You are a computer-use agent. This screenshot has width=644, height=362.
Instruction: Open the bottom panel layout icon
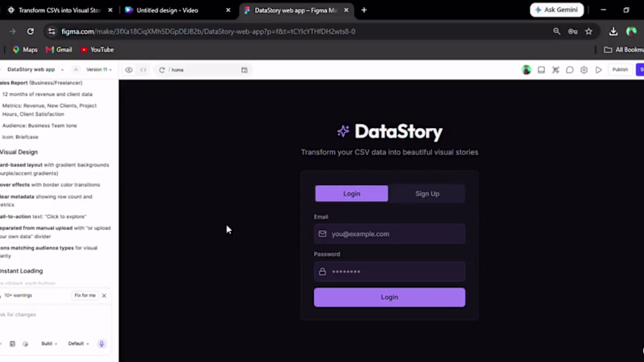[x=541, y=70]
